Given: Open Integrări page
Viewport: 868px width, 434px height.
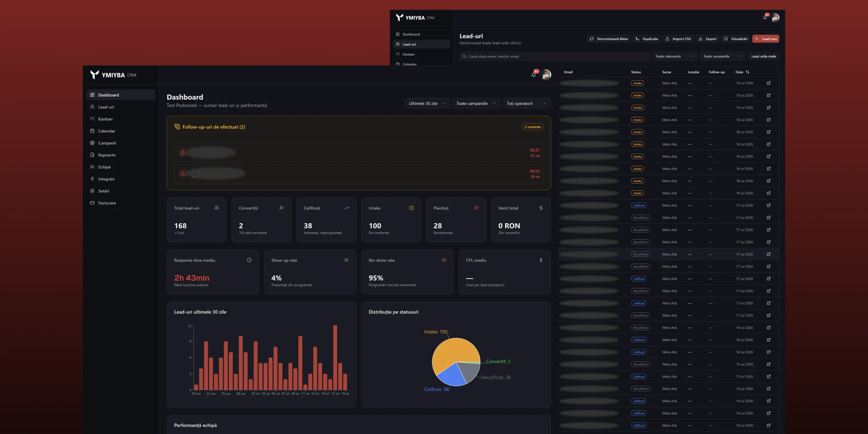Looking at the screenshot, I should pos(121,179).
